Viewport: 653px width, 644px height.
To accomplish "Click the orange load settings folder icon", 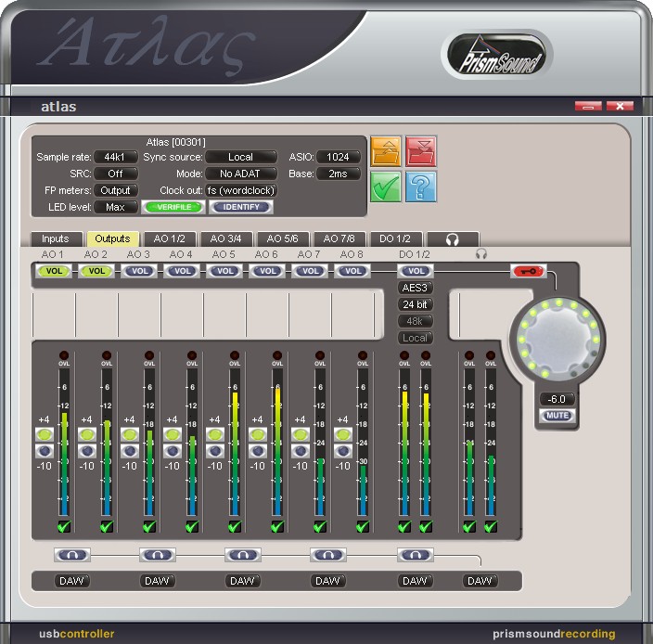I will click(x=386, y=151).
